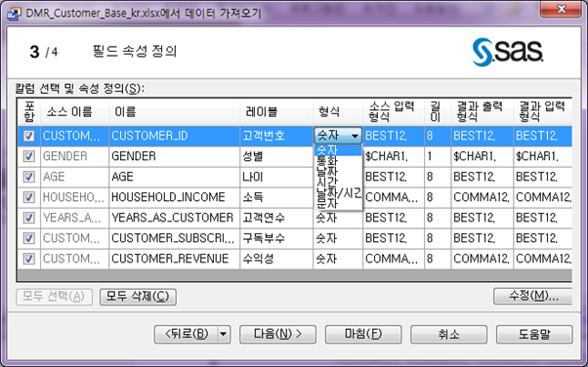Click the length value 1 in GENDER row
This screenshot has width=588, height=367.
[x=438, y=156]
